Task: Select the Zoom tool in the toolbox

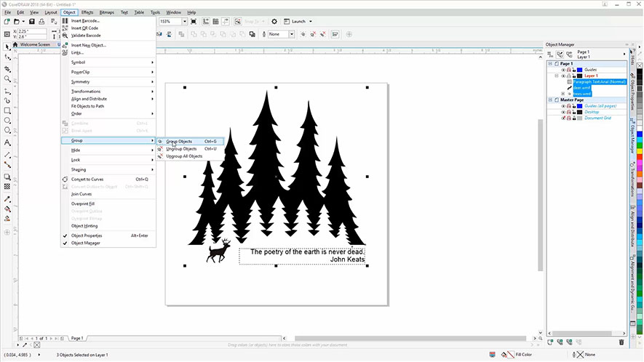Action: coord(7,78)
